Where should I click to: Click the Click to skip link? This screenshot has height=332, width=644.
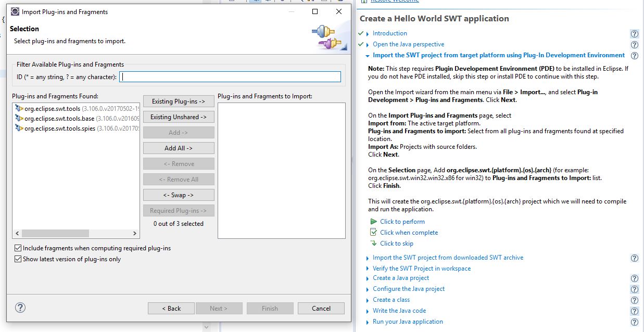tap(397, 244)
